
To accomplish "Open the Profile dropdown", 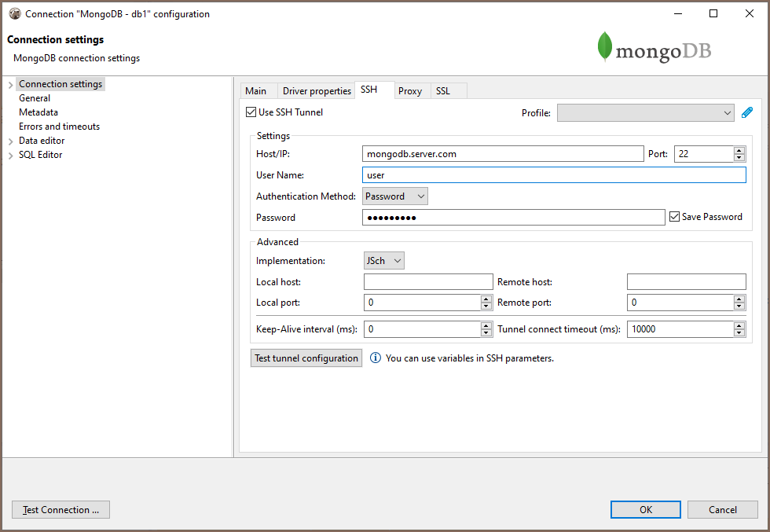I will [x=646, y=113].
